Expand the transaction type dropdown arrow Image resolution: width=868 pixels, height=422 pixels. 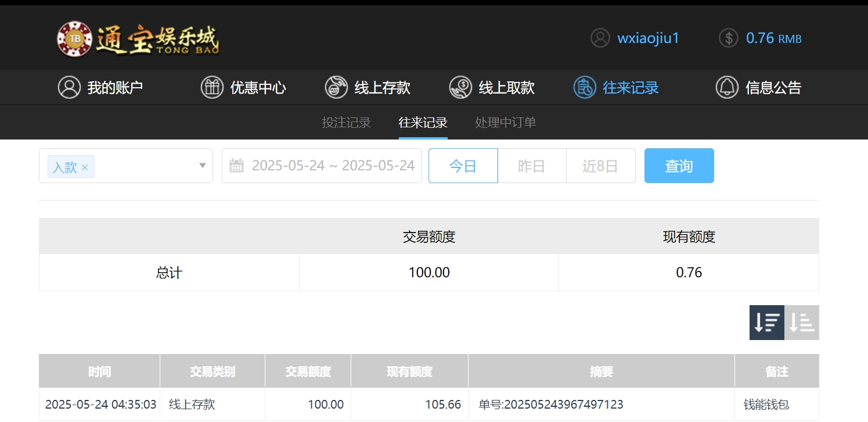[x=203, y=166]
